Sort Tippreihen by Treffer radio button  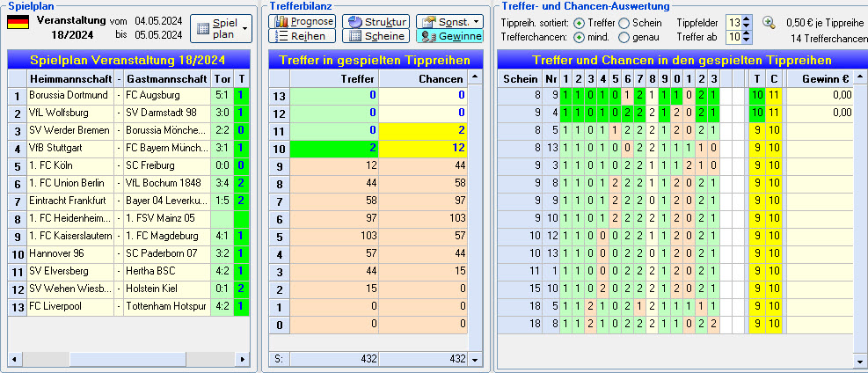579,23
